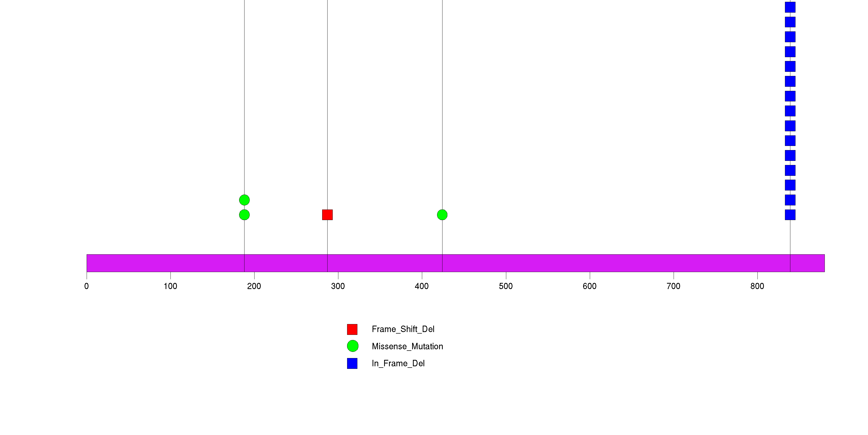
Task: Click the In_Frame_Del legend label
Action: click(x=398, y=363)
